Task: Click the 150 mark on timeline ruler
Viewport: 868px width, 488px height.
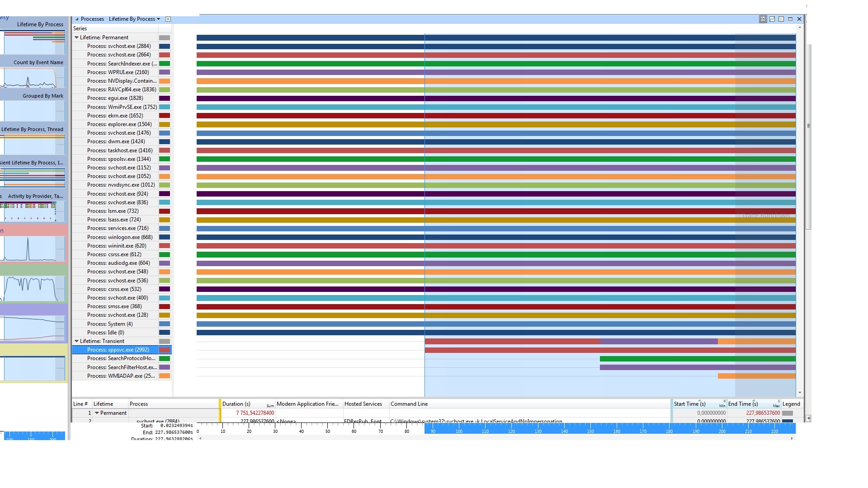Action: coord(590,431)
